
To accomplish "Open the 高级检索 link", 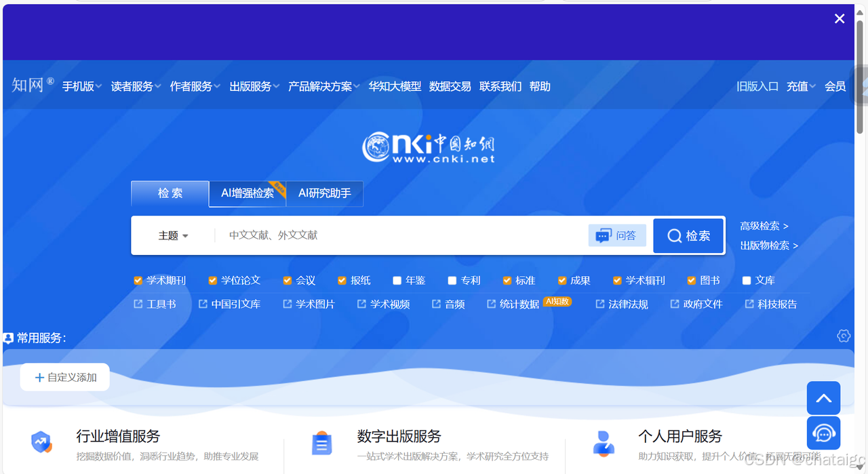I will (x=764, y=226).
